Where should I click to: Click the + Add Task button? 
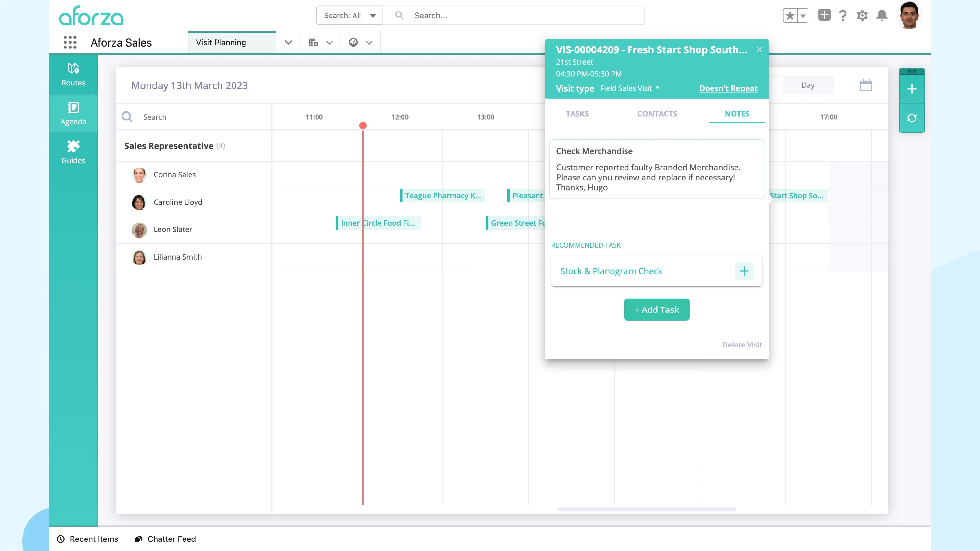(x=657, y=310)
